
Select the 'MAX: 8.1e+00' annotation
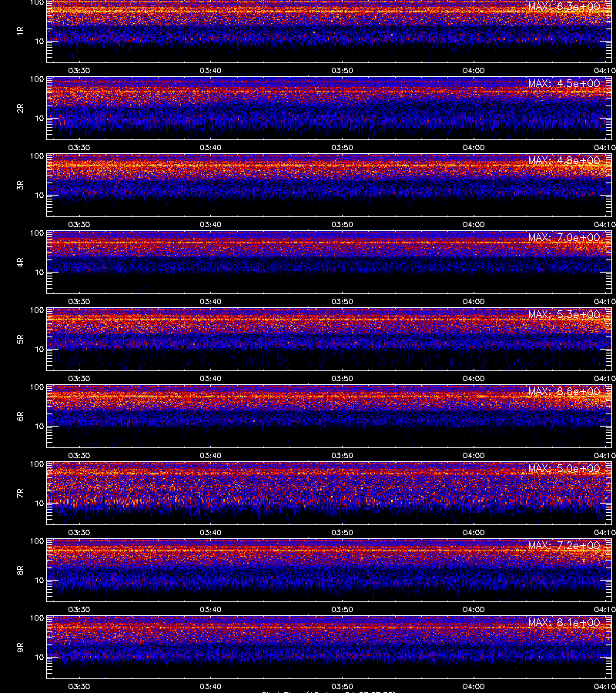(564, 623)
